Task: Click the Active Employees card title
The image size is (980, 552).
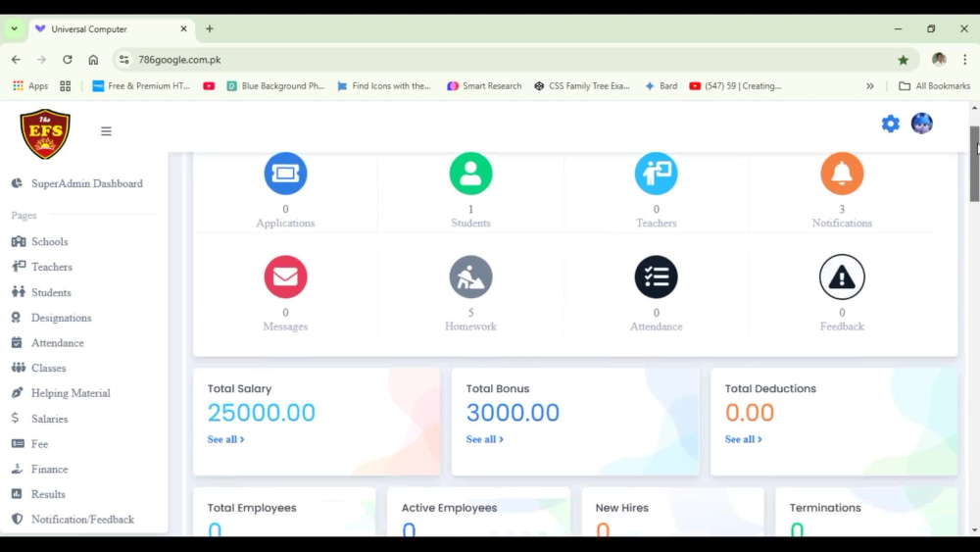Action: (449, 508)
